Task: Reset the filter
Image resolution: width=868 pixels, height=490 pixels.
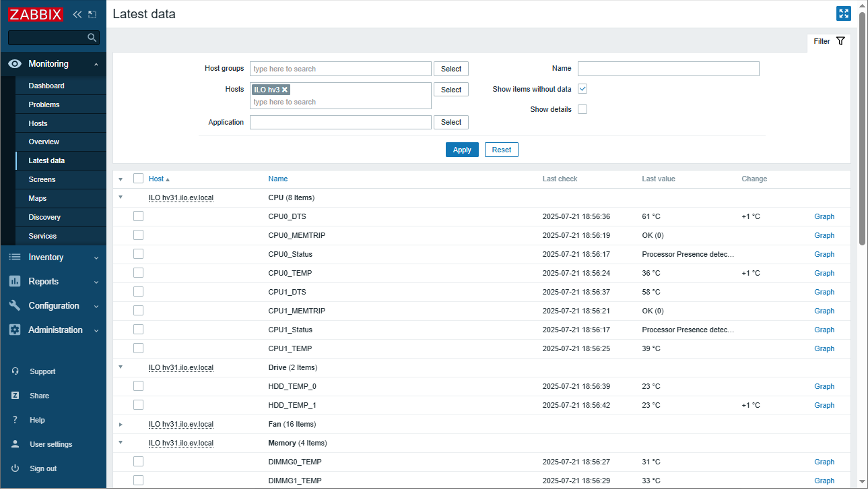Action: click(502, 150)
